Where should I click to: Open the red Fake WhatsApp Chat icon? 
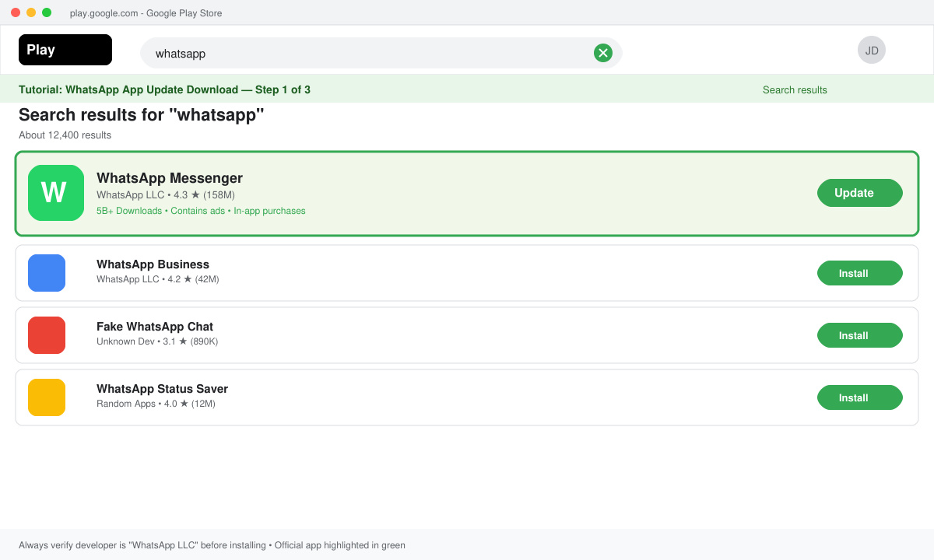pos(47,335)
